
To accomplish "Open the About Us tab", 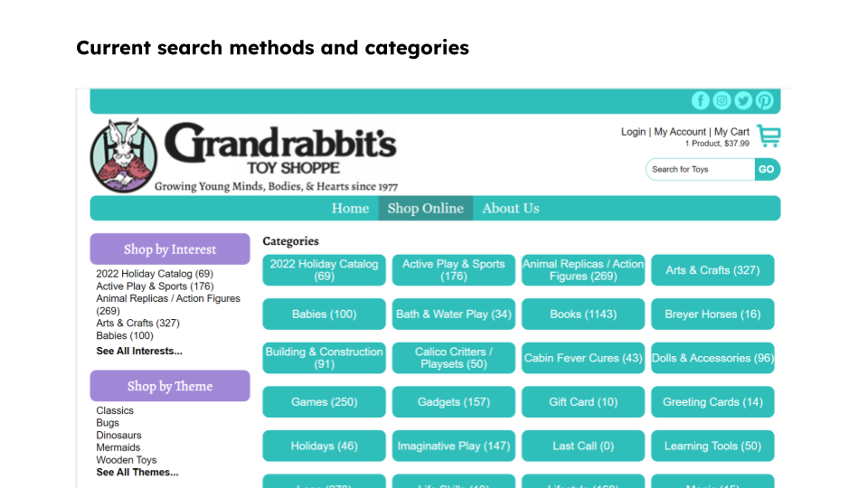I will coord(510,209).
